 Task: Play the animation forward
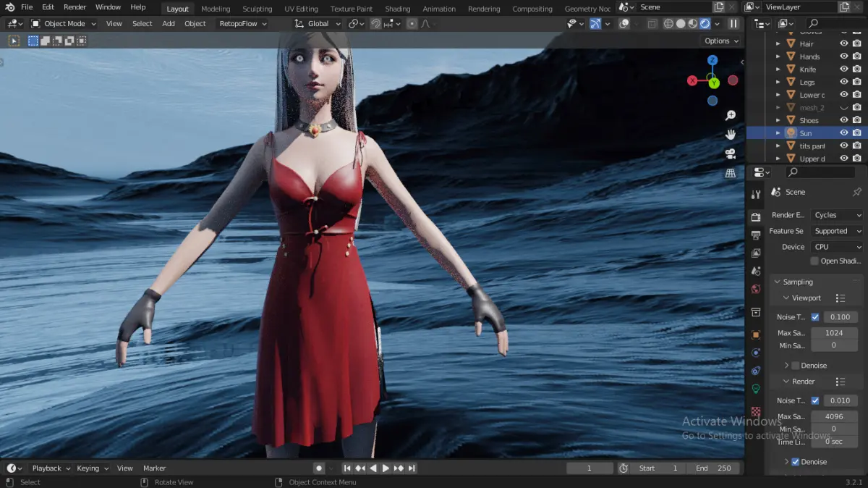coord(386,468)
